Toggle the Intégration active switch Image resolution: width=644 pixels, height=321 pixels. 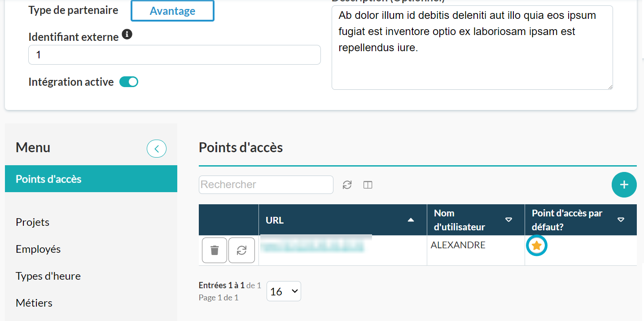coord(129,82)
